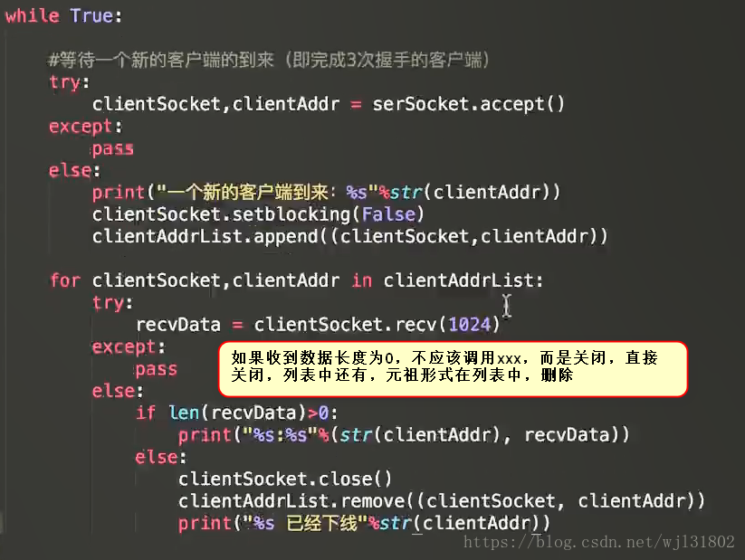The width and height of the screenshot is (745, 560).
Task: Click the print '%s:%s' line
Action: pos(404,434)
